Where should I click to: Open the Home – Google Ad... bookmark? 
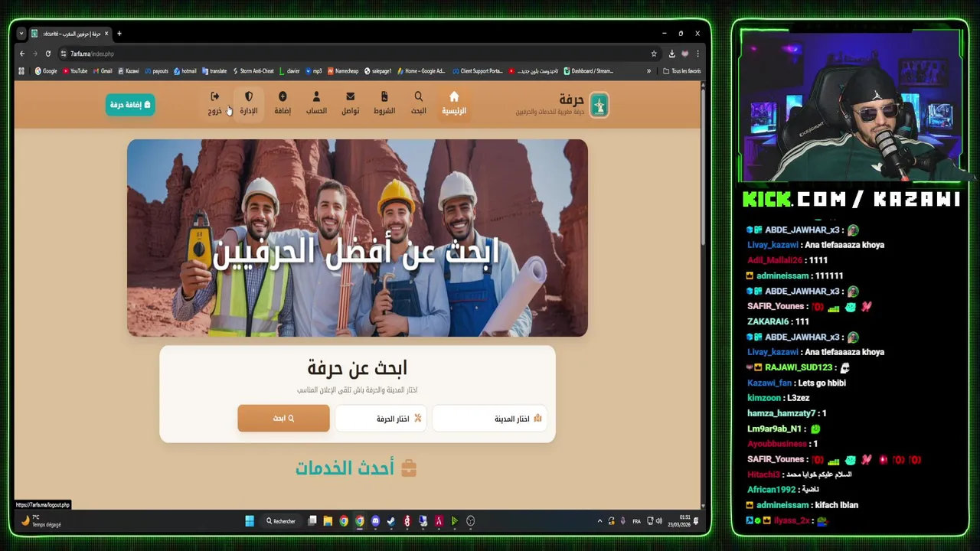(422, 71)
